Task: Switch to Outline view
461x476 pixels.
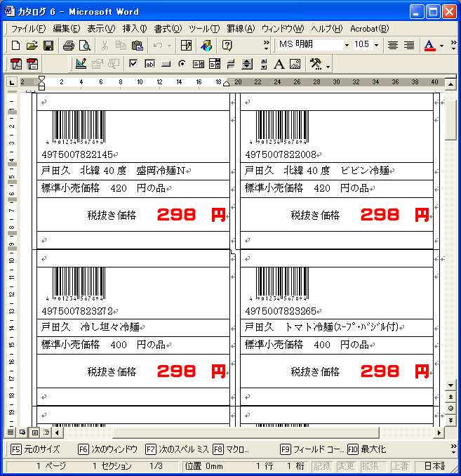Action: (46, 432)
